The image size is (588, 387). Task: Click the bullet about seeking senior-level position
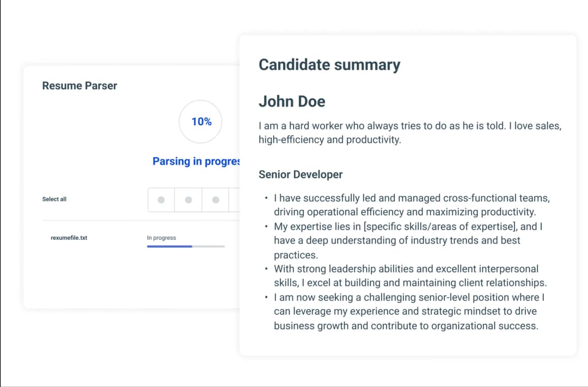click(408, 312)
